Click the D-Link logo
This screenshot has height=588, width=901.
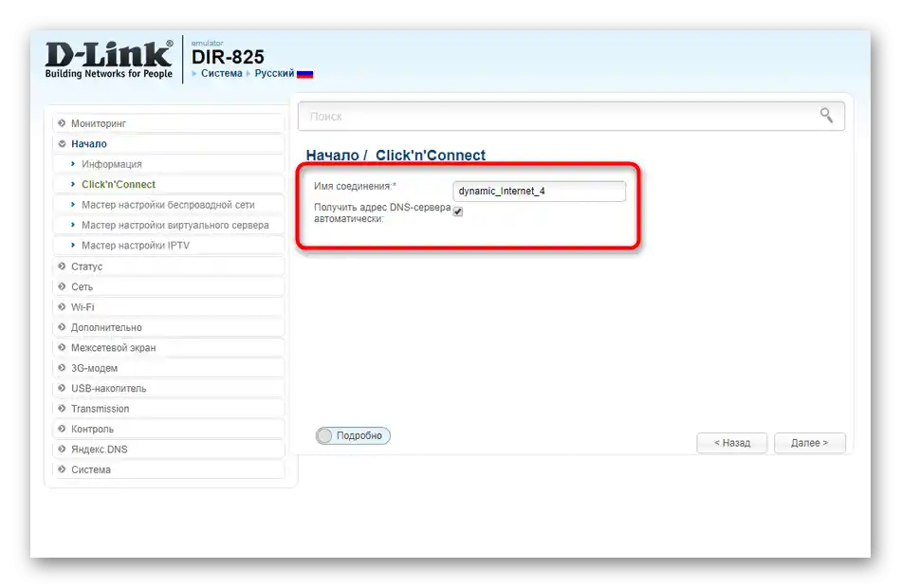point(109,59)
